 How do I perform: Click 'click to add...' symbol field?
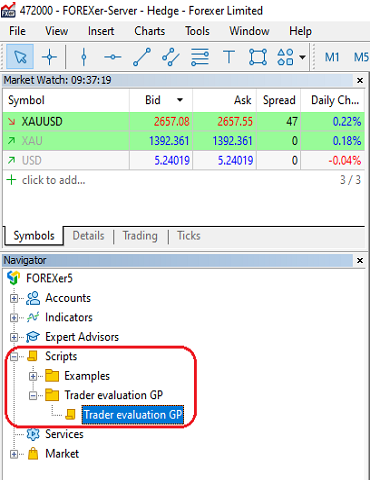(x=54, y=180)
